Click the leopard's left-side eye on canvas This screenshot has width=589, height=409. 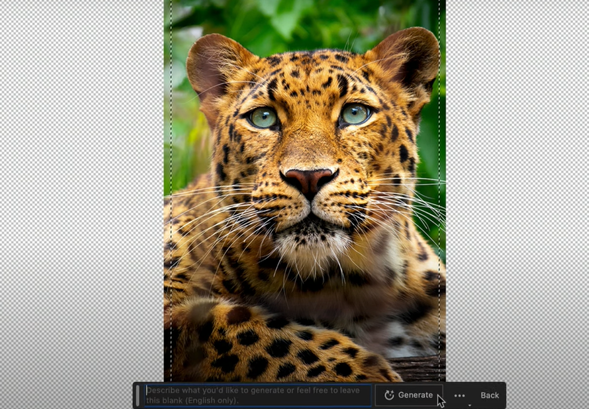click(263, 118)
